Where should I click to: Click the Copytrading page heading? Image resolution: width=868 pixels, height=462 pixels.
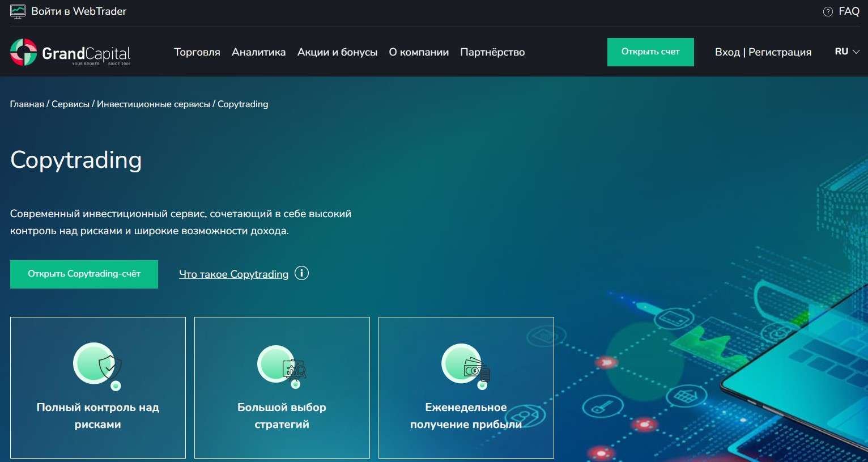tap(76, 160)
